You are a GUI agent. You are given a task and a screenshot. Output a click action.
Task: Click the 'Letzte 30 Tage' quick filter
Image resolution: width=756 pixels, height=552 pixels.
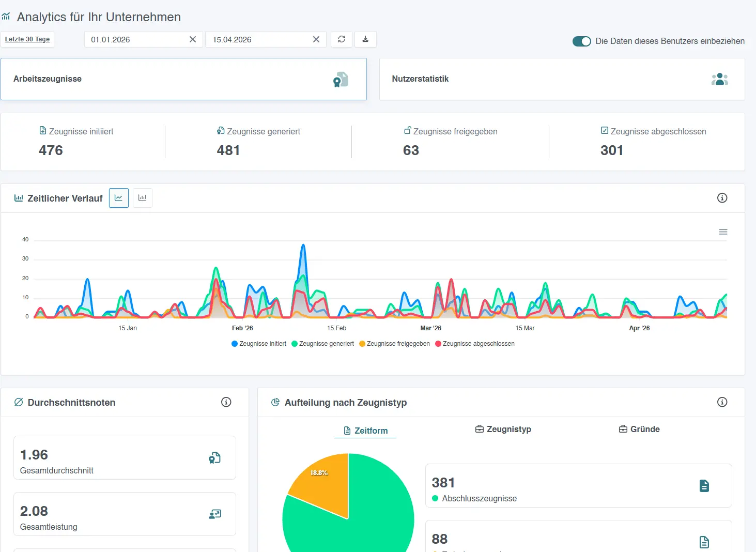(x=27, y=39)
